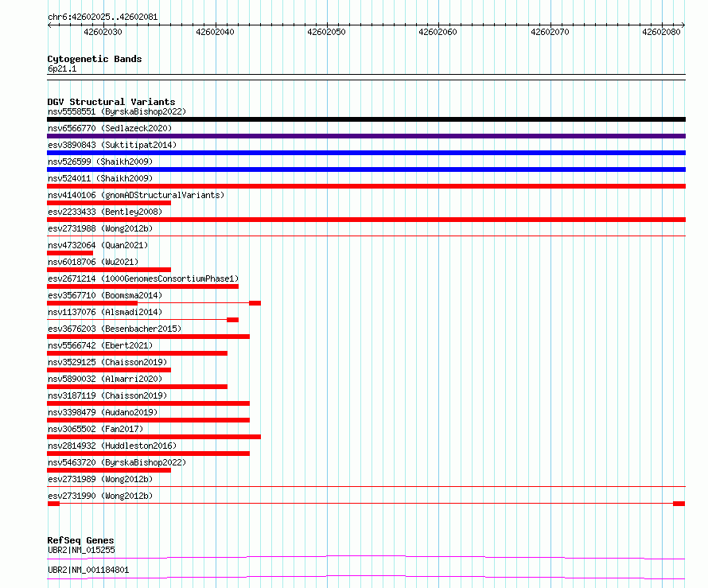Select the small right block of esv3567710

tap(255, 303)
